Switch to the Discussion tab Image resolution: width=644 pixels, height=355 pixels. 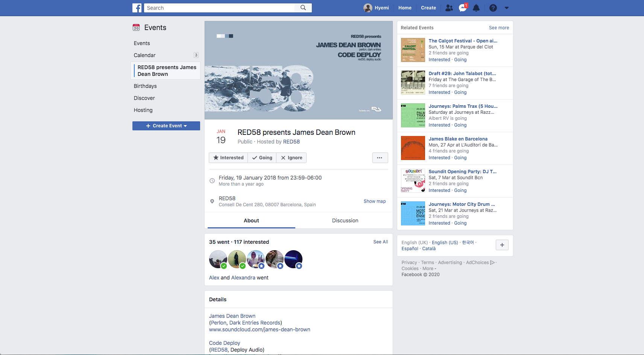pos(345,221)
